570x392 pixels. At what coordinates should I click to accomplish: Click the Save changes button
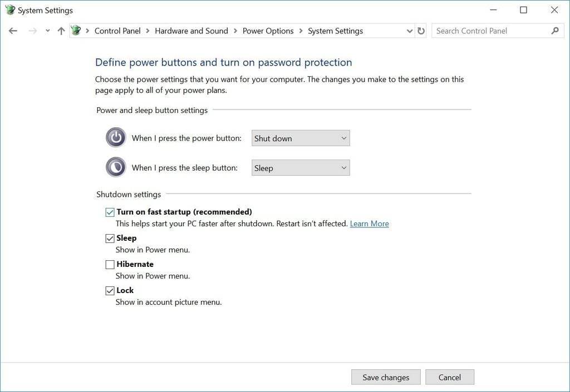click(x=386, y=377)
